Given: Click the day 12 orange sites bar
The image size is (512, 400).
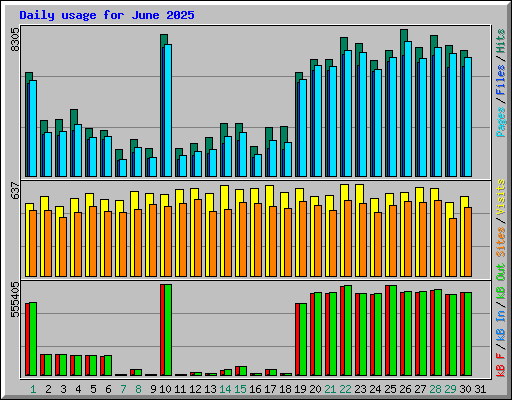Looking at the screenshot, I should click(x=198, y=238).
